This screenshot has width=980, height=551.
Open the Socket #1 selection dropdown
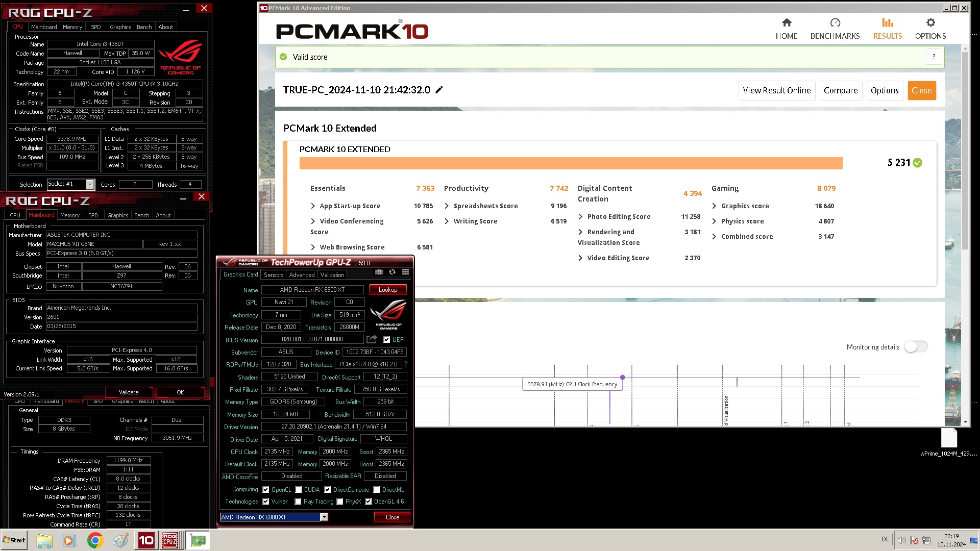pyautogui.click(x=90, y=184)
